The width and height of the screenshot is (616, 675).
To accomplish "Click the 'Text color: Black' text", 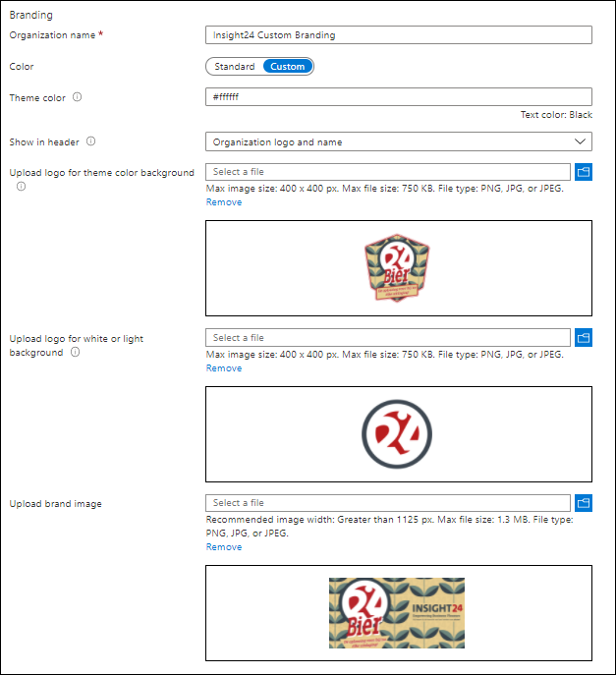I will (556, 115).
